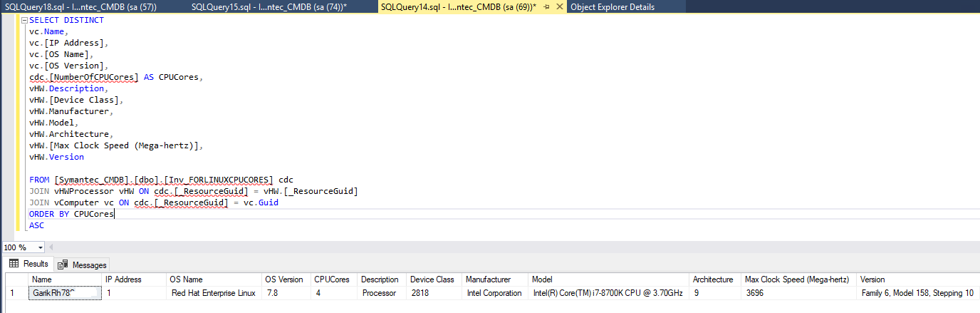Click the Manufacturer column header
This screenshot has height=313, width=980.
point(494,279)
